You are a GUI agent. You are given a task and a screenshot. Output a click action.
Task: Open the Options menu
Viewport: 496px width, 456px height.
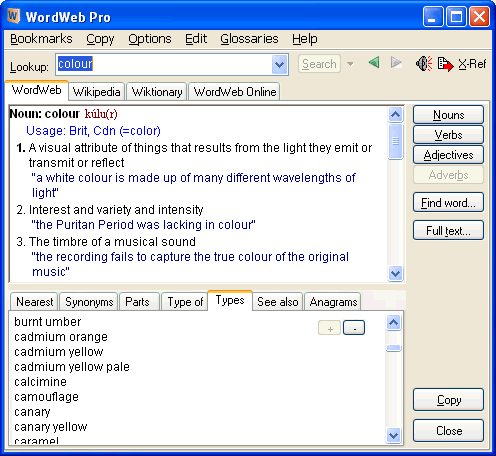pyautogui.click(x=150, y=39)
